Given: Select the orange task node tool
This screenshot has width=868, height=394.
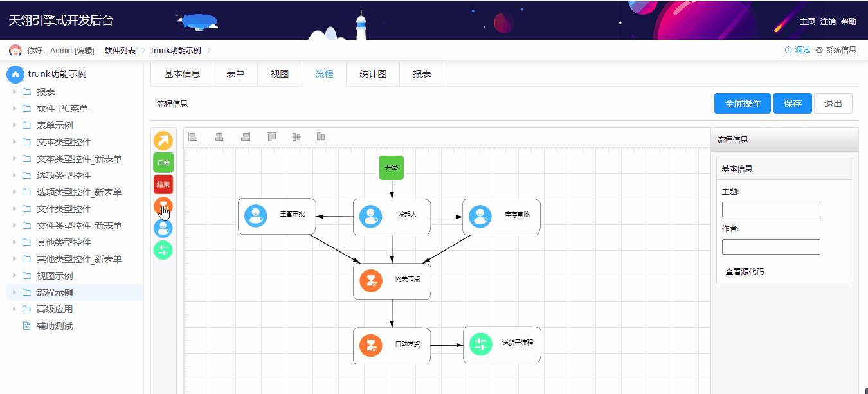Looking at the screenshot, I should 163,206.
